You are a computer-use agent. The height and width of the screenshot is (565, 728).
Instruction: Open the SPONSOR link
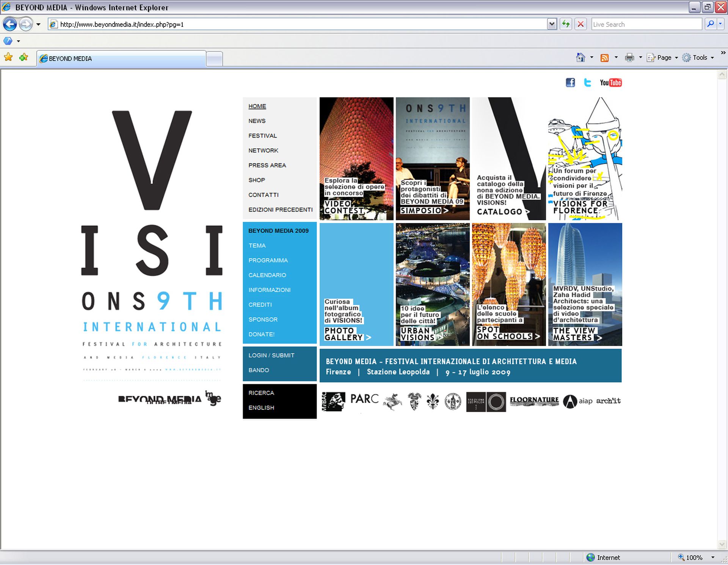[263, 320]
